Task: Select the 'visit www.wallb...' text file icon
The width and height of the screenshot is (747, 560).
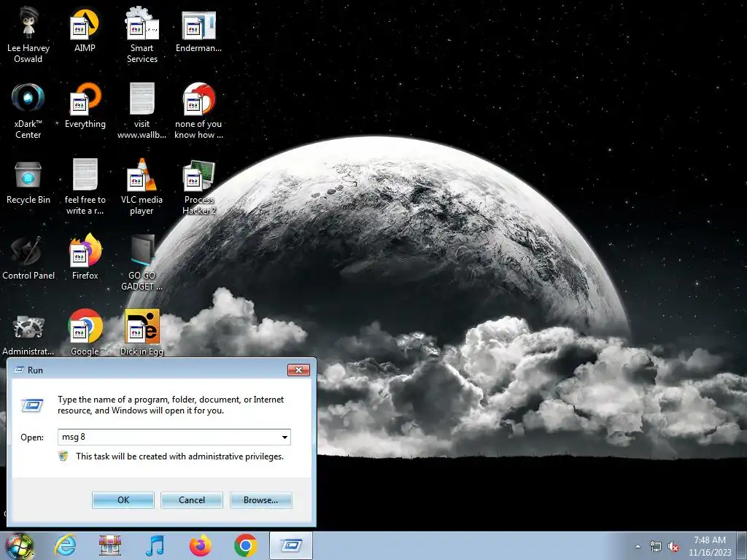Action: tap(142, 111)
